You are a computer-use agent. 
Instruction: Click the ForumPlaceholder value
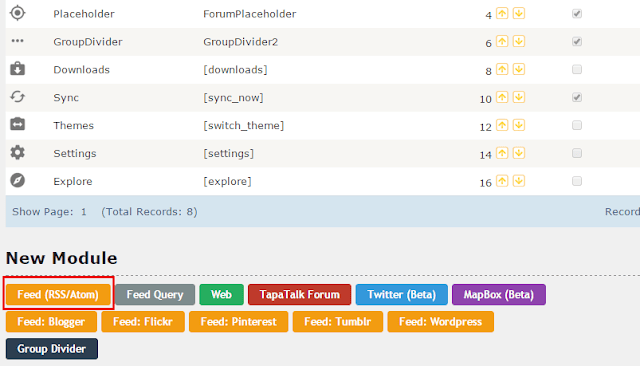coord(249,14)
